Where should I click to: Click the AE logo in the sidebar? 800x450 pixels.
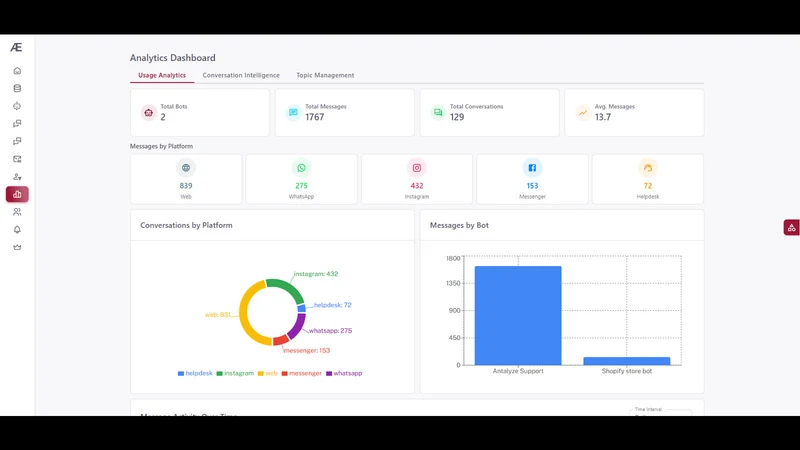16,47
